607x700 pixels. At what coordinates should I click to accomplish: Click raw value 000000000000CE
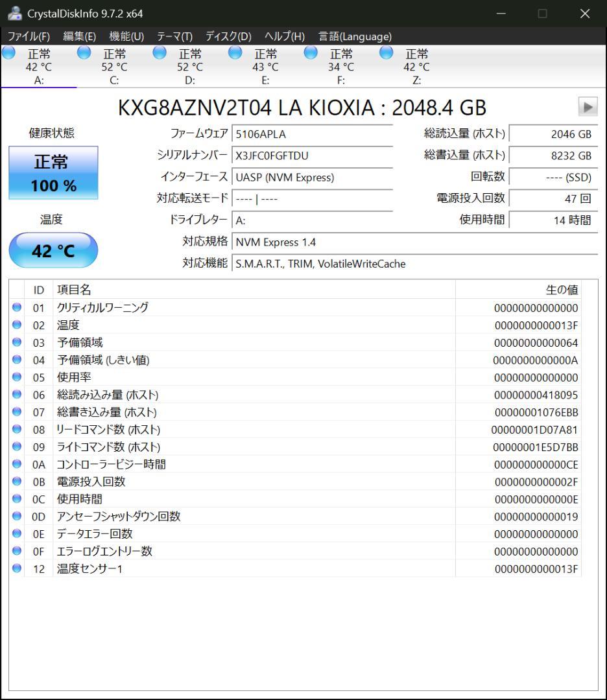pos(536,465)
